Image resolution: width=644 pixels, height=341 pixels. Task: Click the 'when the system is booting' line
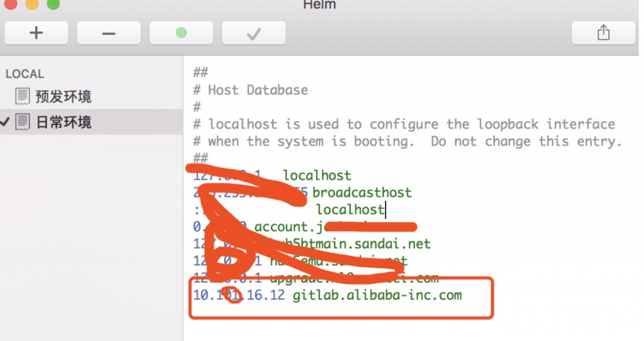tap(408, 142)
